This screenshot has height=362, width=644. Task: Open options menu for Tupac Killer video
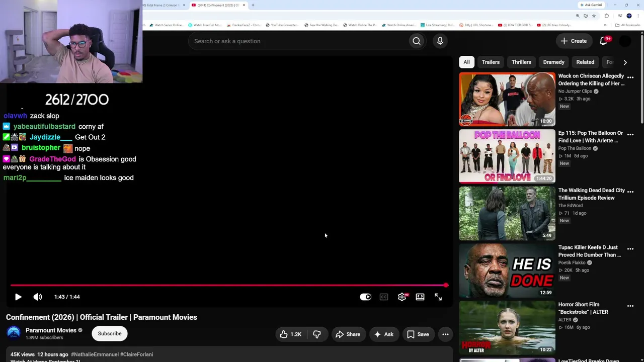(x=630, y=249)
